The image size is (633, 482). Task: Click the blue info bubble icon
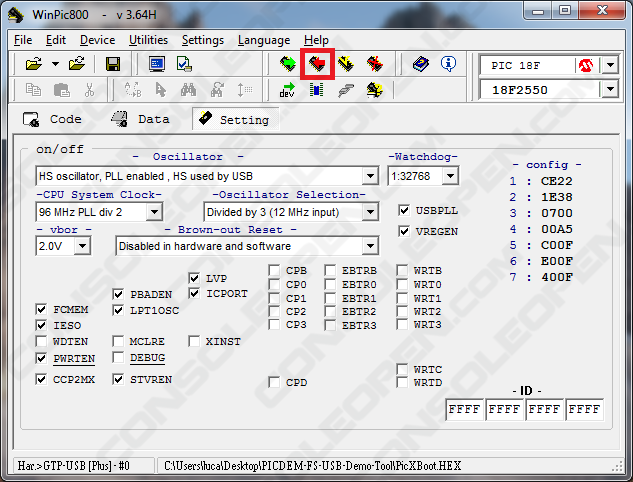[448, 64]
